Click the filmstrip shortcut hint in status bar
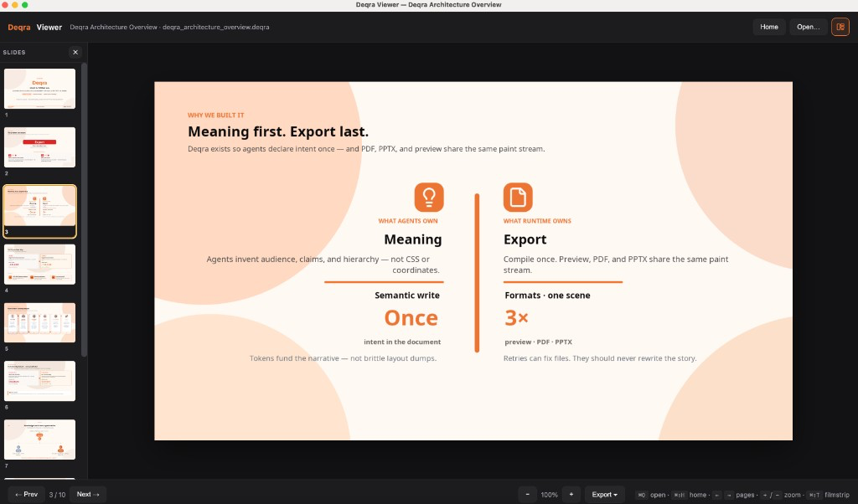This screenshot has height=504, width=858. 829,495
